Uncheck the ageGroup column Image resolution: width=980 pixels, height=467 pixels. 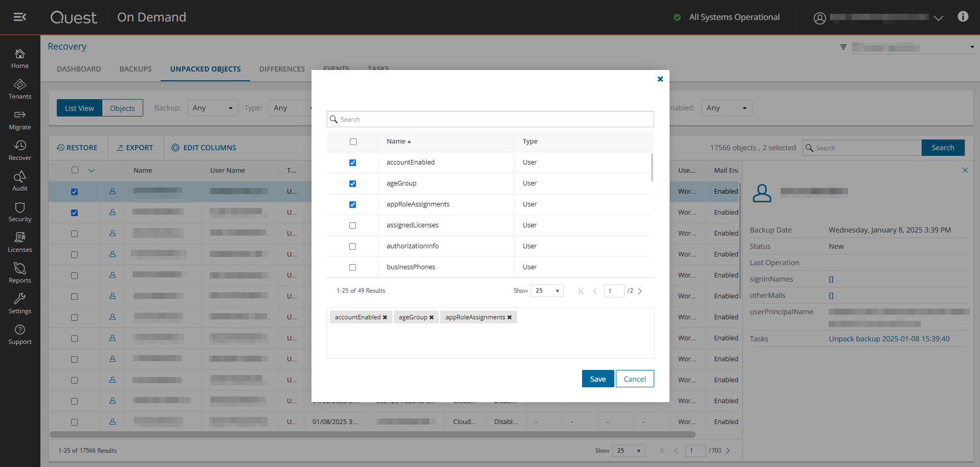(352, 183)
